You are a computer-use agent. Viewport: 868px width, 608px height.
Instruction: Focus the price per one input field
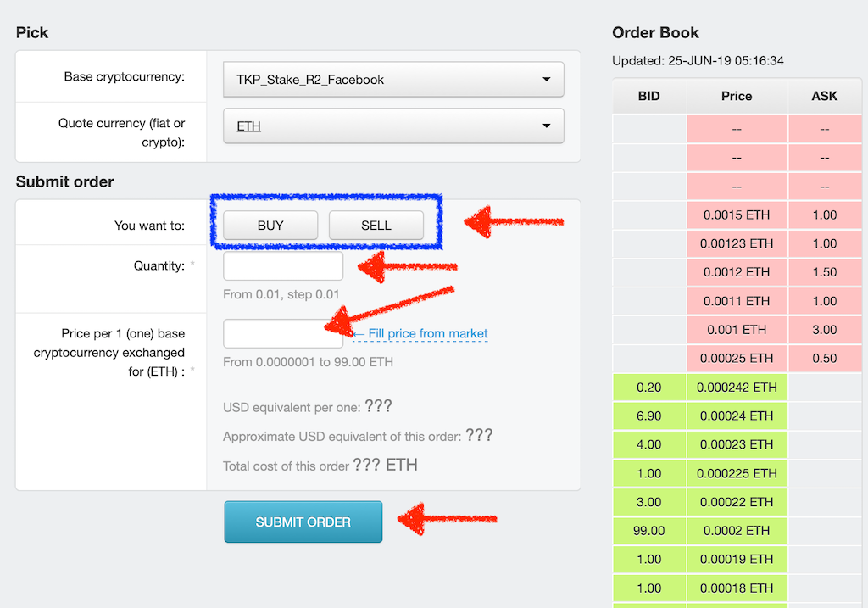(x=283, y=333)
